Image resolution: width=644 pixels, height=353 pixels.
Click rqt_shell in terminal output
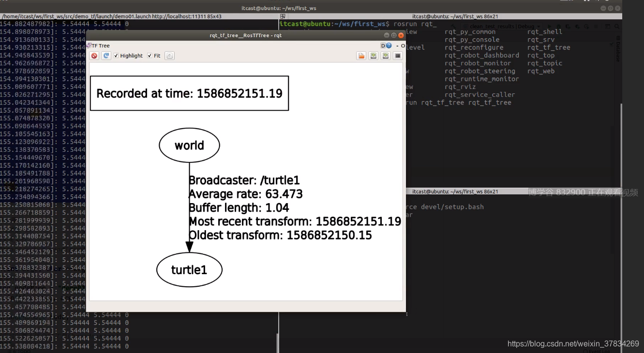[x=545, y=32]
